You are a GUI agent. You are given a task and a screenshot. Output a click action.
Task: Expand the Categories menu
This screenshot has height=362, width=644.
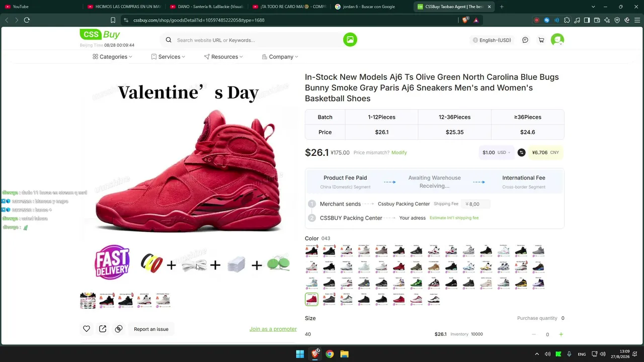(x=112, y=57)
